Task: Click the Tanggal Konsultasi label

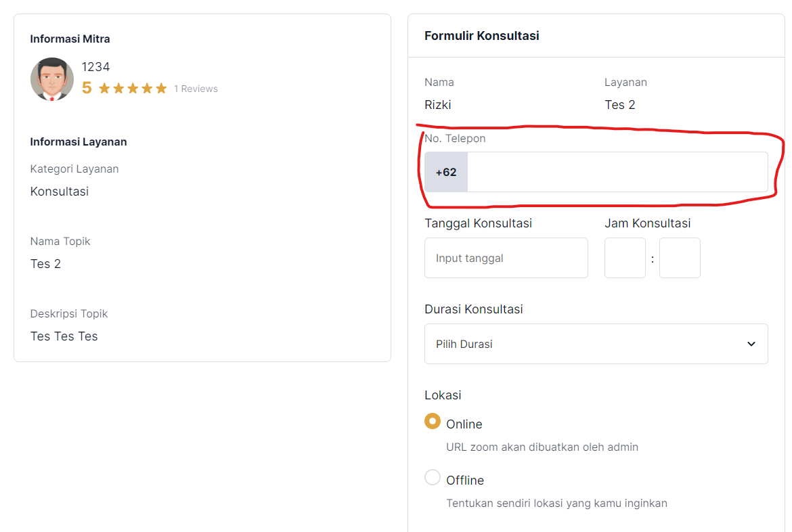Action: click(x=478, y=223)
